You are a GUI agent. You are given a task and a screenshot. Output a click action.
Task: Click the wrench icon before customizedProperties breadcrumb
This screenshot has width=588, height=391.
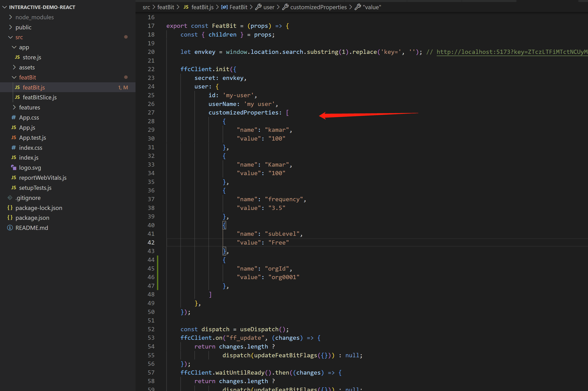coord(285,7)
